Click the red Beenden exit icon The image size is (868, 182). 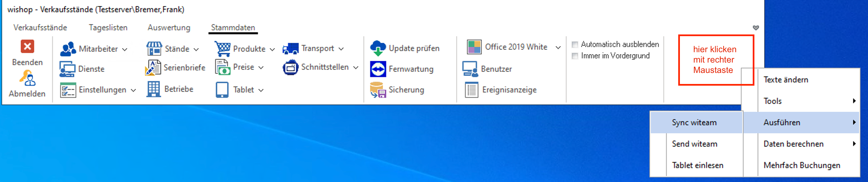click(27, 47)
